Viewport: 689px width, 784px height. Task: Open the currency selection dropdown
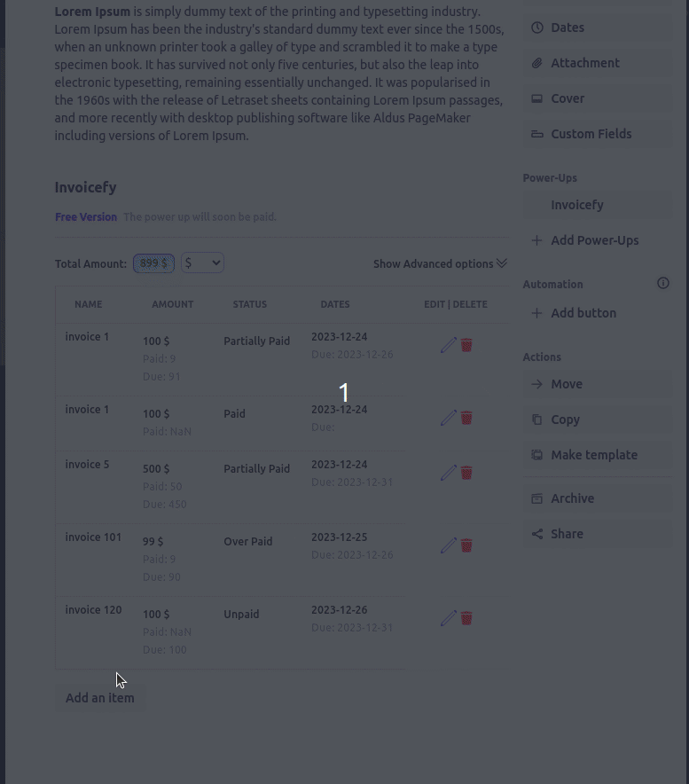pyautogui.click(x=202, y=263)
